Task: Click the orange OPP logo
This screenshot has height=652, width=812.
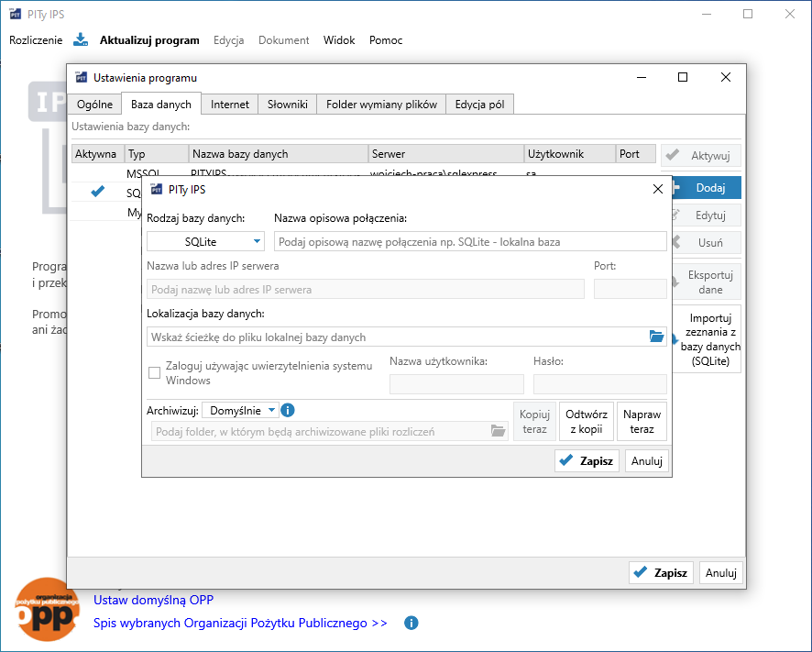Action: point(46,609)
